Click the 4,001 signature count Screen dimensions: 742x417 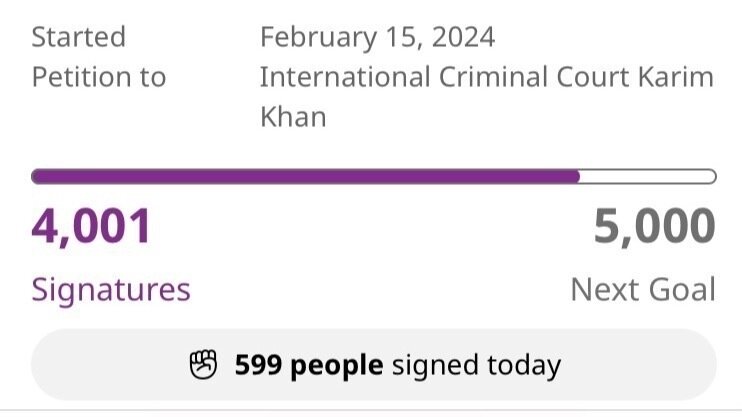click(x=91, y=226)
